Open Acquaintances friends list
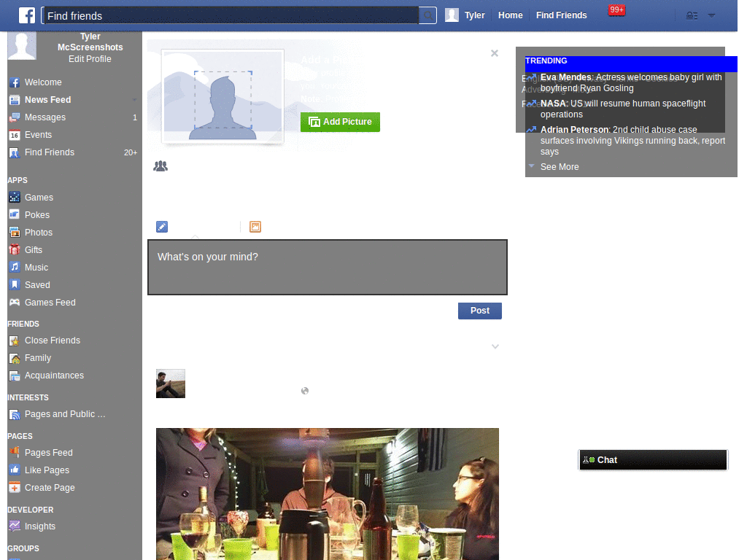The height and width of the screenshot is (560, 747). click(x=54, y=376)
